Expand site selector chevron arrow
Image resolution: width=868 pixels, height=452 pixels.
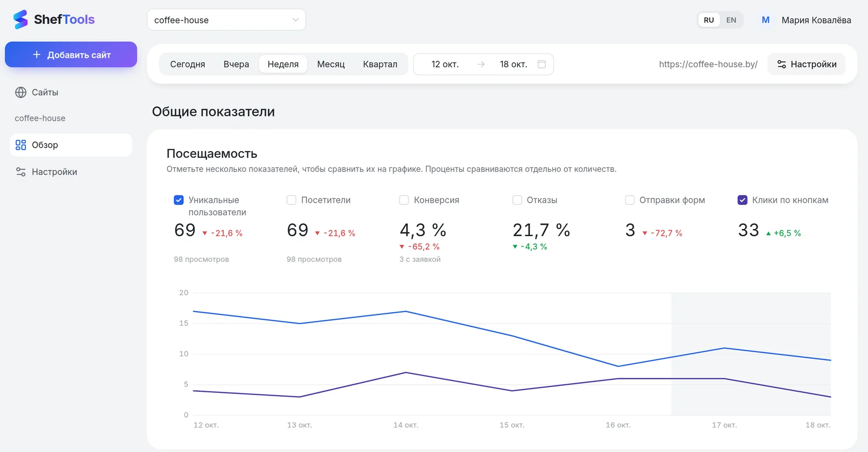(296, 20)
